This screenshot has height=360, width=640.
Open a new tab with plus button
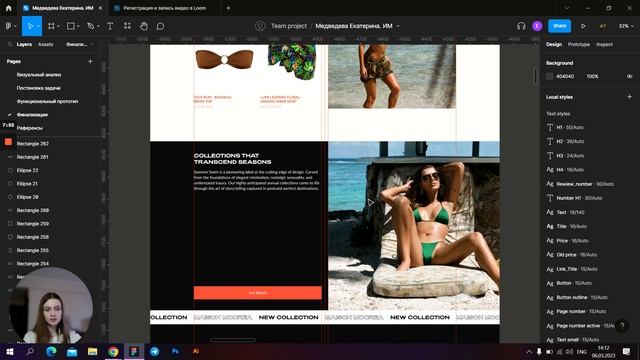[x=228, y=8]
